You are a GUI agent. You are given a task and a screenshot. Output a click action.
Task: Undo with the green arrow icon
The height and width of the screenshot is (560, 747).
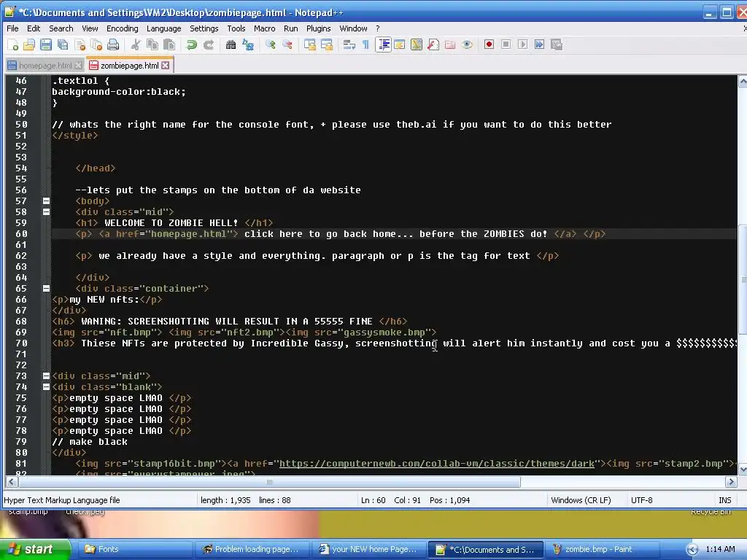click(x=192, y=44)
